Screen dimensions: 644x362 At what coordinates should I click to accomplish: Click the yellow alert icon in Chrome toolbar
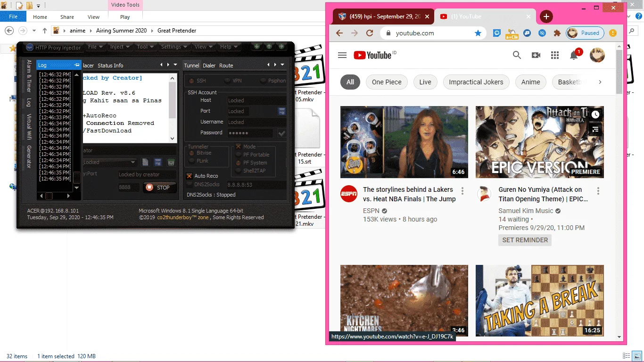613,33
